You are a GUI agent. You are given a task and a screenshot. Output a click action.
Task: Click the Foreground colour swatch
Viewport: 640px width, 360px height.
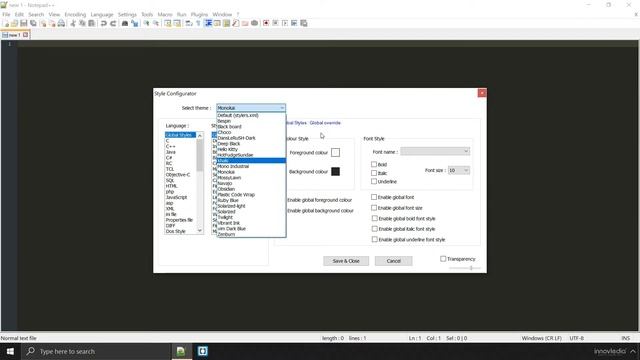(x=335, y=152)
